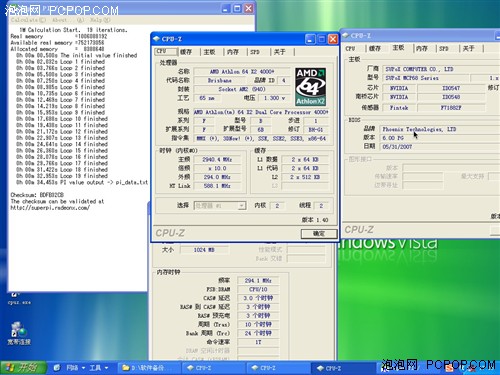
Task: Activate the first CPU-Z taskbar button
Action: click(x=213, y=368)
